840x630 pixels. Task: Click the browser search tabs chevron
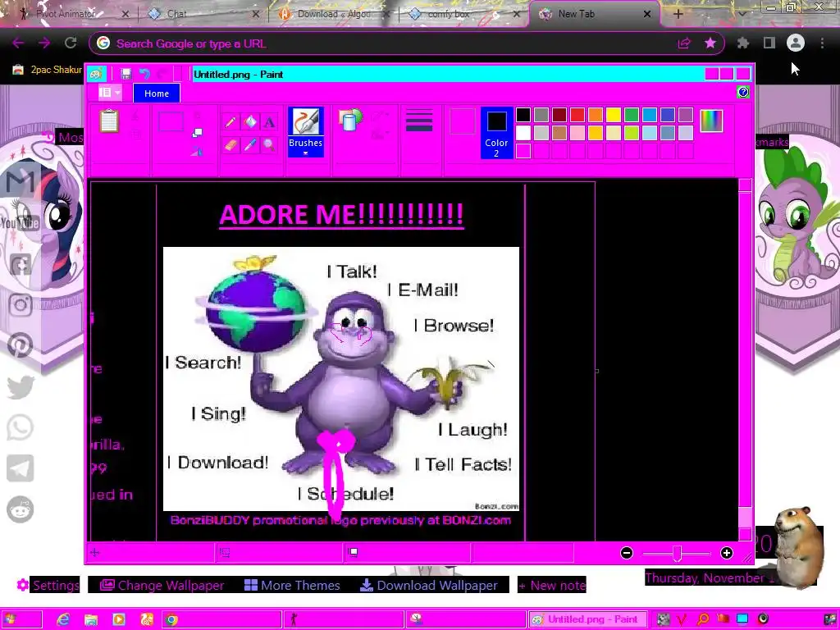point(742,15)
